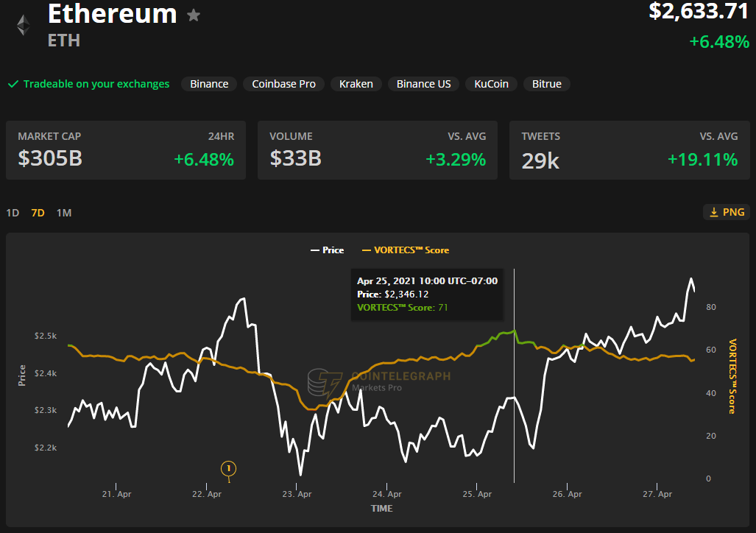Image resolution: width=756 pixels, height=533 pixels.
Task: Click the Tradeable on your exchanges text
Action: pyautogui.click(x=96, y=84)
